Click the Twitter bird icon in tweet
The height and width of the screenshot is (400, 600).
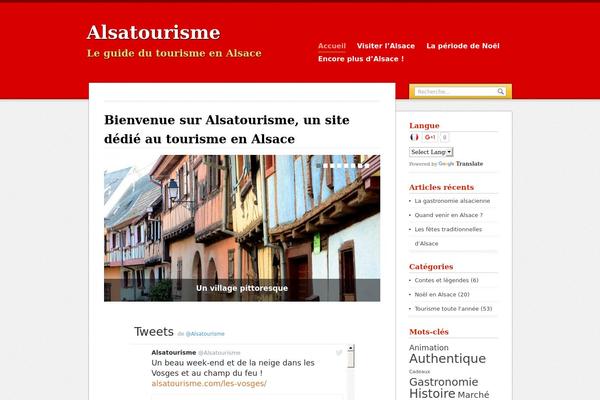click(339, 353)
